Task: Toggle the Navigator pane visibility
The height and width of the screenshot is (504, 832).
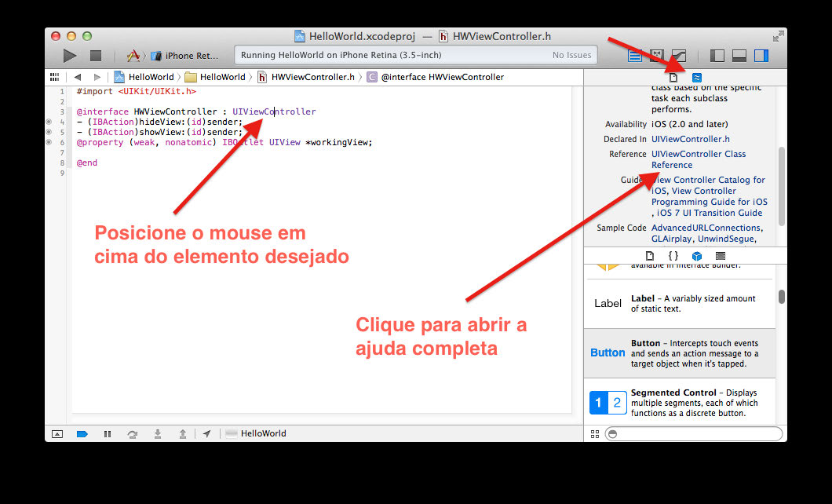Action: coord(717,56)
